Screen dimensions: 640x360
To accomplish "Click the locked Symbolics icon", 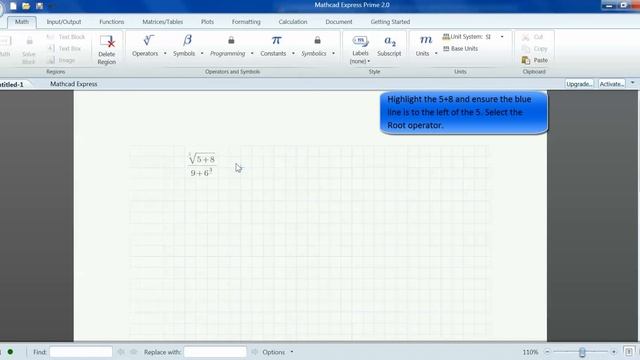I will coord(317,40).
